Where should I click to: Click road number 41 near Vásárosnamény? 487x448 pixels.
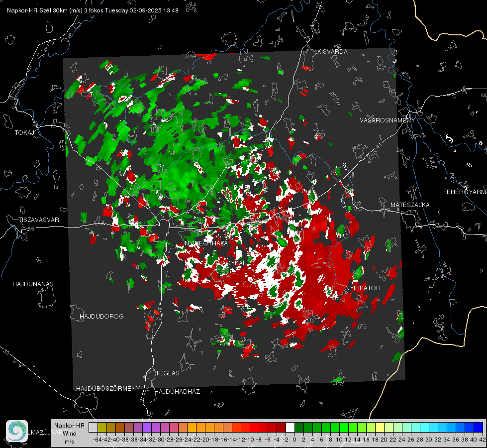378,145
